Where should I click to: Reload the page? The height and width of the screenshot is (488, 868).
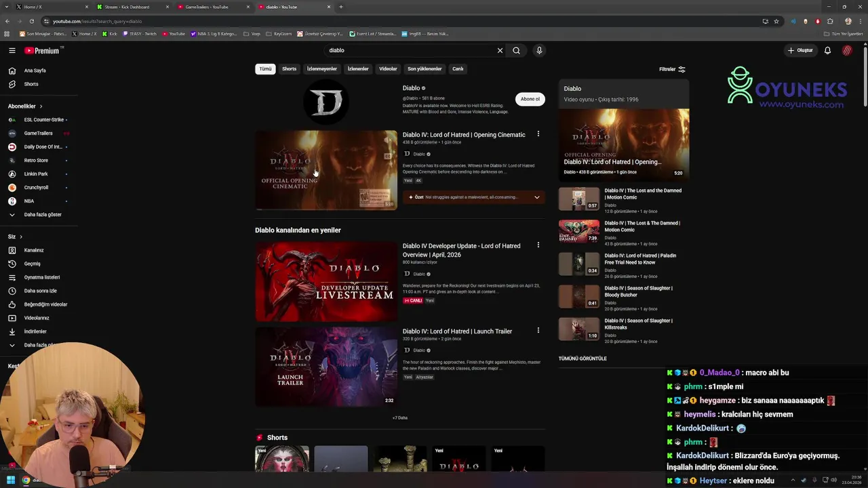(31, 21)
